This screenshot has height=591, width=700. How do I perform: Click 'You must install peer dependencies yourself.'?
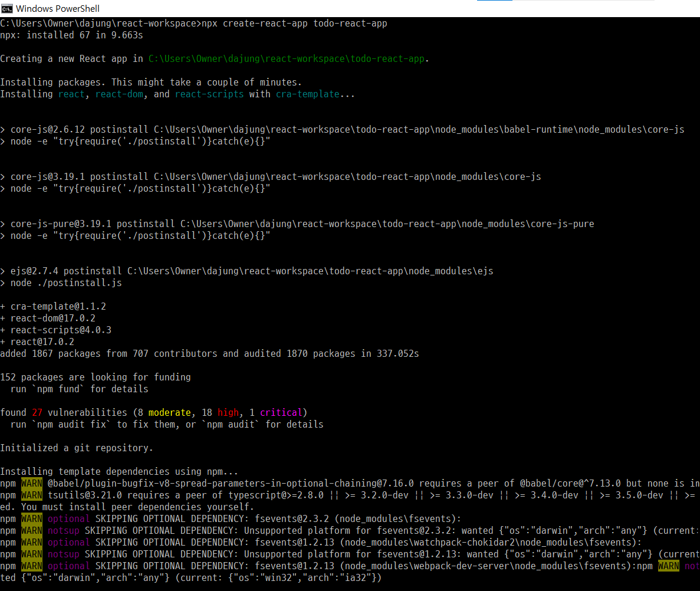coord(137,507)
